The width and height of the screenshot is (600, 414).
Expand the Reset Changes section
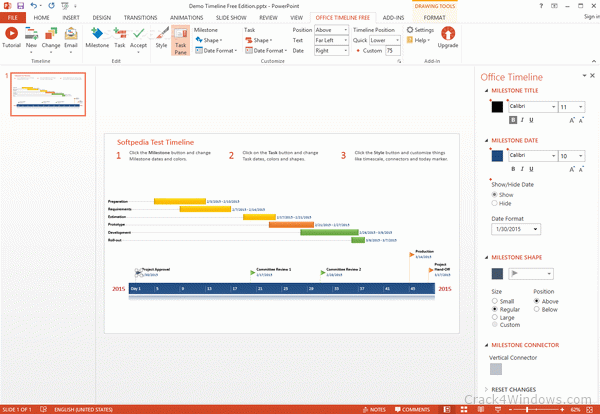[x=486, y=390]
